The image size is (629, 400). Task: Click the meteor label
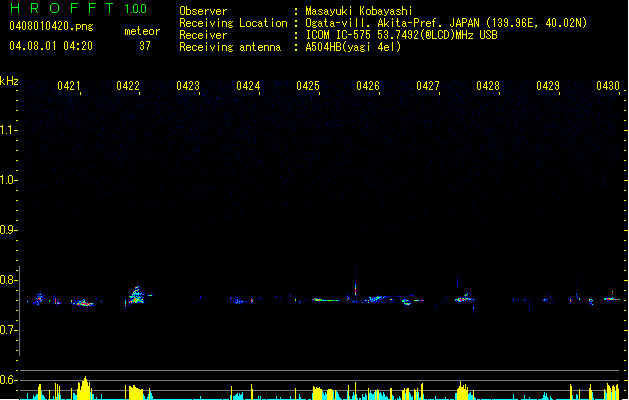click(142, 31)
